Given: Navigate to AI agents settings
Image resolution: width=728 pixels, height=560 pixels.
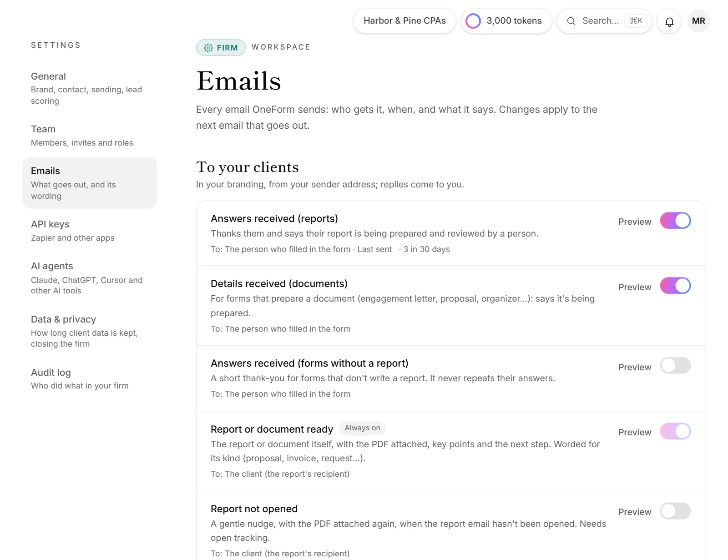Looking at the screenshot, I should [x=90, y=278].
